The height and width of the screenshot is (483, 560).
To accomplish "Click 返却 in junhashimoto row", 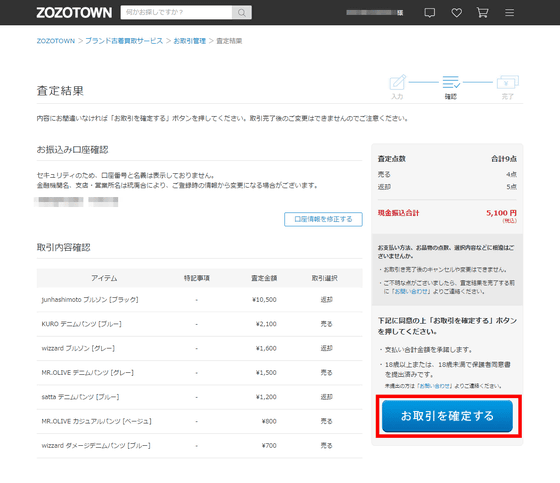I will coord(326,300).
